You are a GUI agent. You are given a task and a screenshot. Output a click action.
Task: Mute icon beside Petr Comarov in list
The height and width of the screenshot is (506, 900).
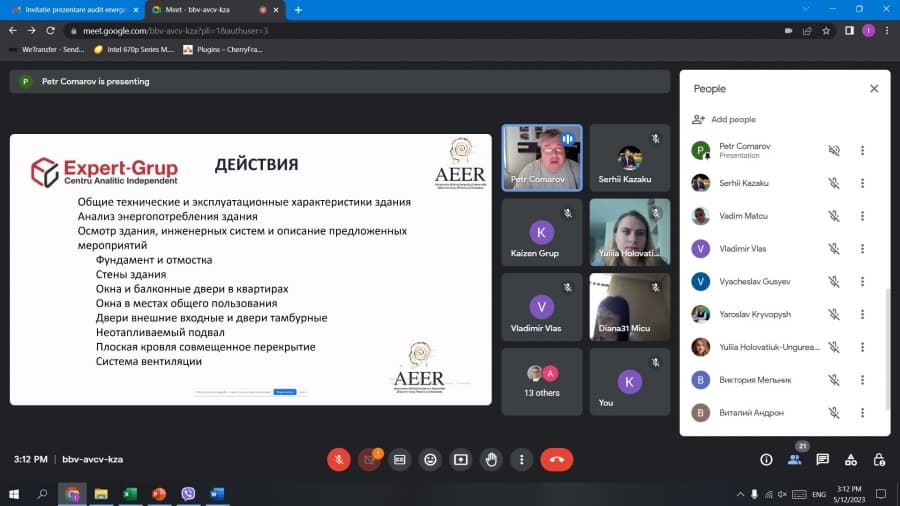[834, 150]
